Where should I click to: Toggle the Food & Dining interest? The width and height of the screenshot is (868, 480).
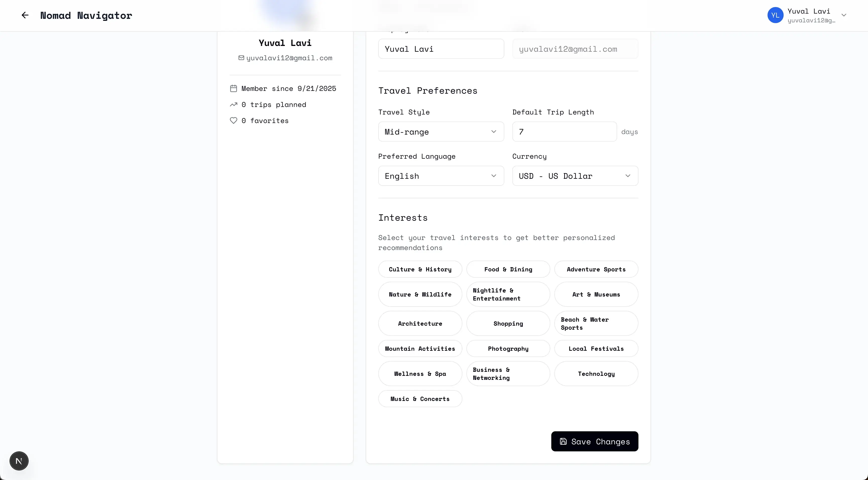508,269
